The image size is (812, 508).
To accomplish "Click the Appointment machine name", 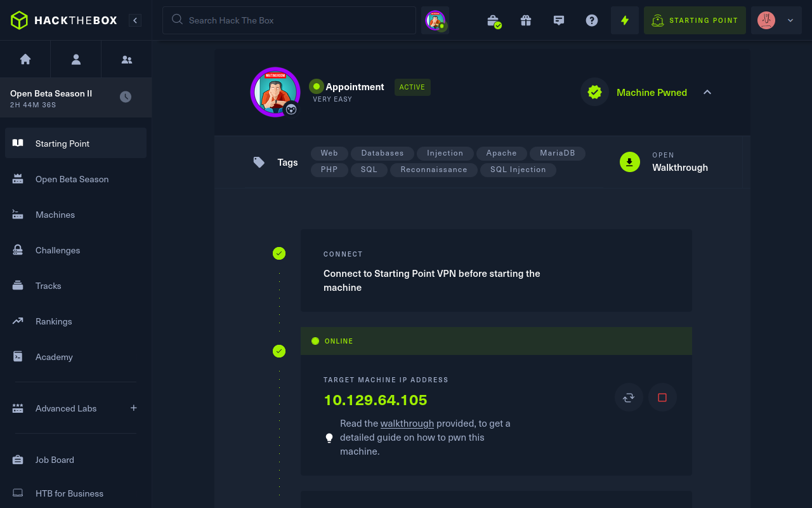I will 355,87.
